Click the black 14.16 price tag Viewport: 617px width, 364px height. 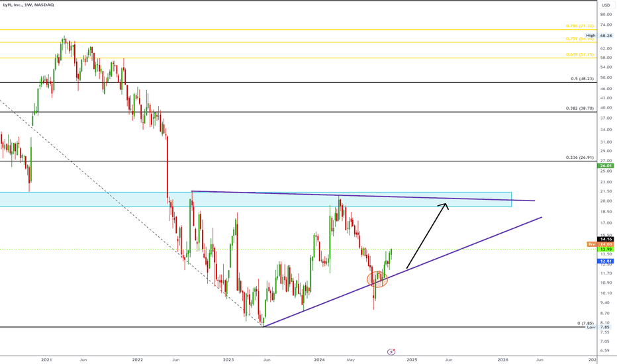point(606,240)
